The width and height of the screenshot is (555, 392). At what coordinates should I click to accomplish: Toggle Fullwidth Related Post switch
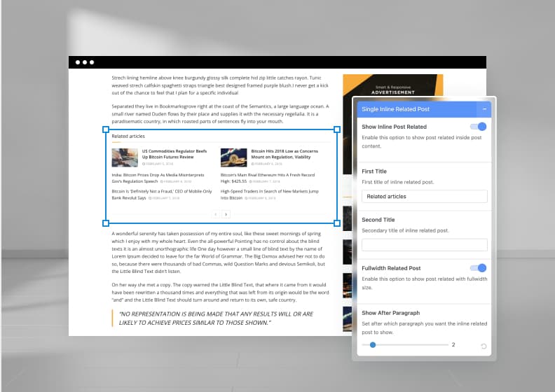478,268
